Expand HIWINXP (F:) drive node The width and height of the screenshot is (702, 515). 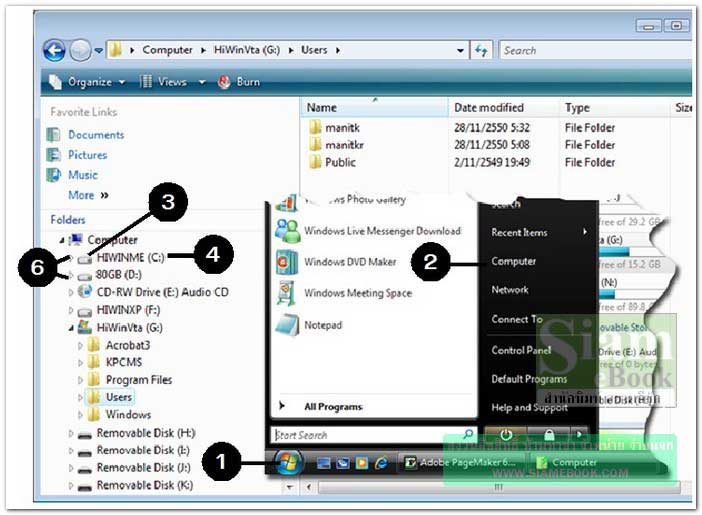click(x=71, y=310)
